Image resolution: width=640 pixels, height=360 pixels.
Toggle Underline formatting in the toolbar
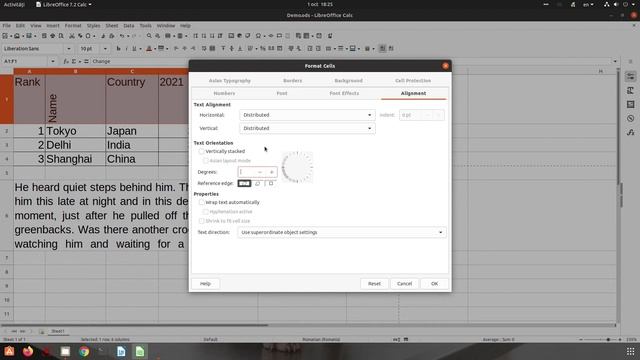tap(134, 49)
